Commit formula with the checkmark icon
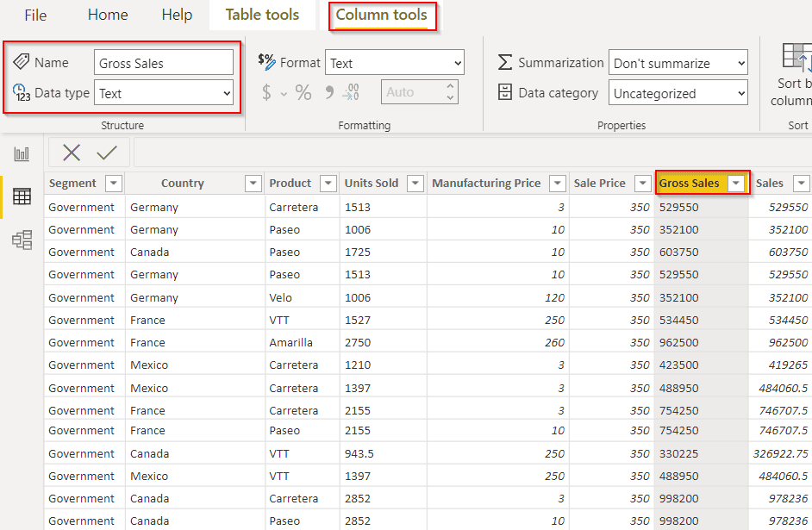The image size is (812, 530). pos(107,153)
